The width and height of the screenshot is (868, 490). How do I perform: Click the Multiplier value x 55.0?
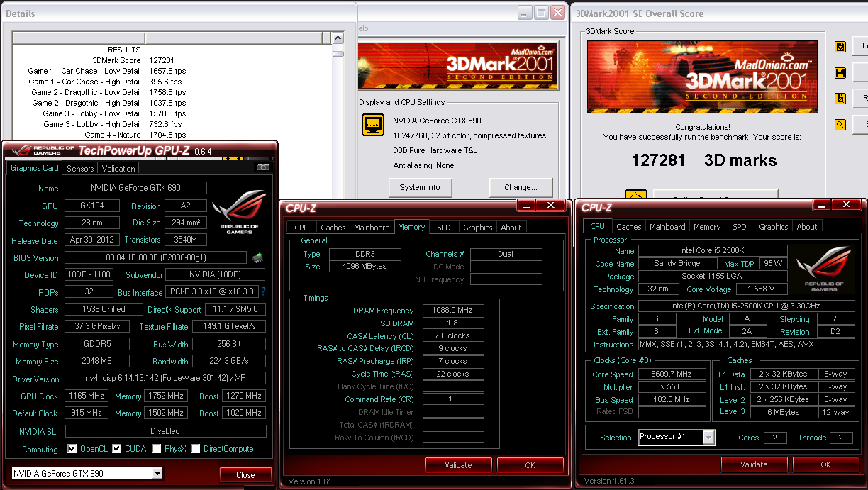(672, 386)
